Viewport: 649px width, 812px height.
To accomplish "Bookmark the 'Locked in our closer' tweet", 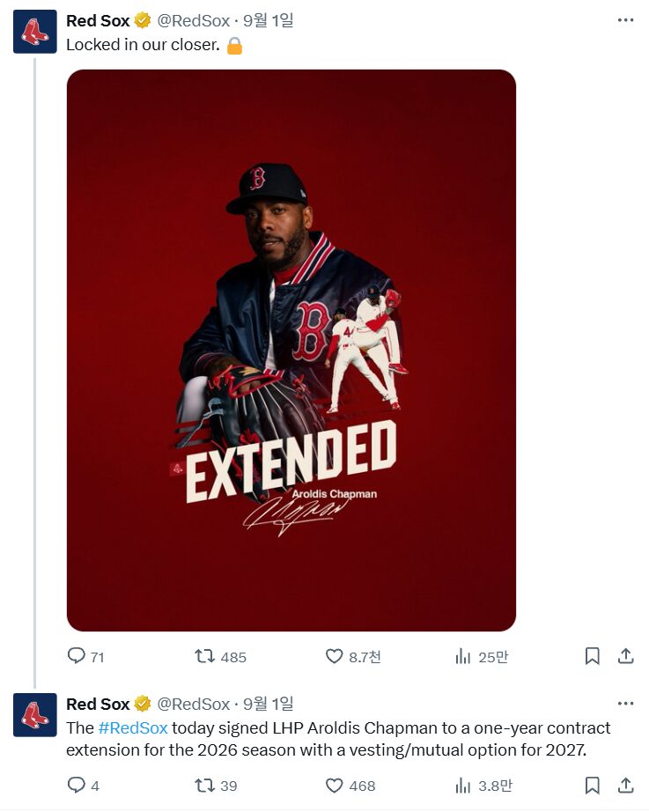I will (x=592, y=656).
